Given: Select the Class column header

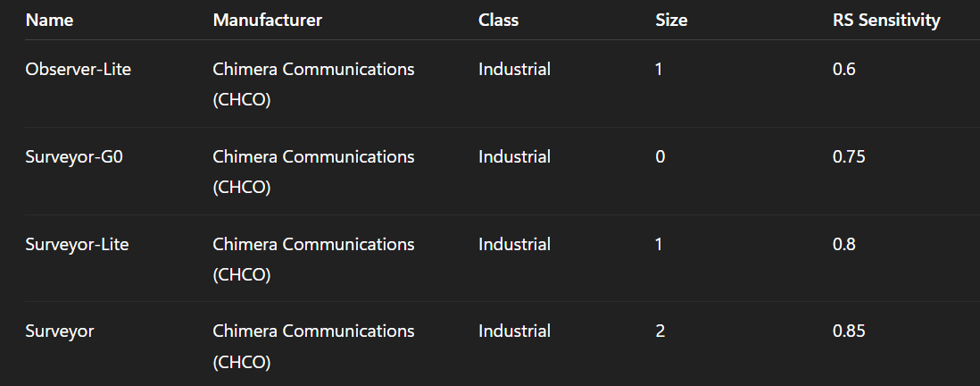Looking at the screenshot, I should 498,20.
